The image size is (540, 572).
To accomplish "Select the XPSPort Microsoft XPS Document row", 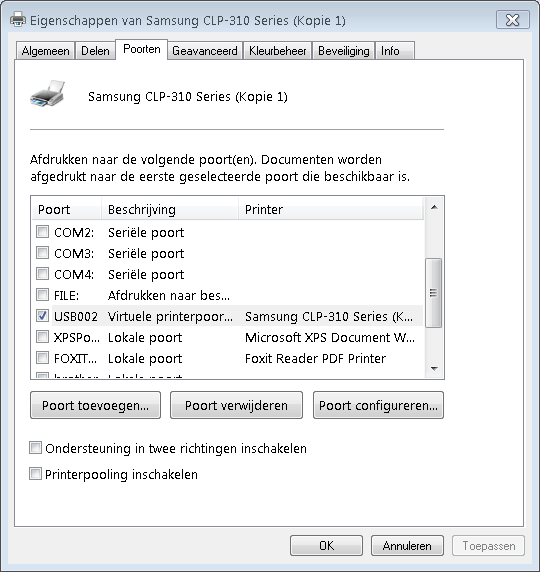I will coord(227,337).
